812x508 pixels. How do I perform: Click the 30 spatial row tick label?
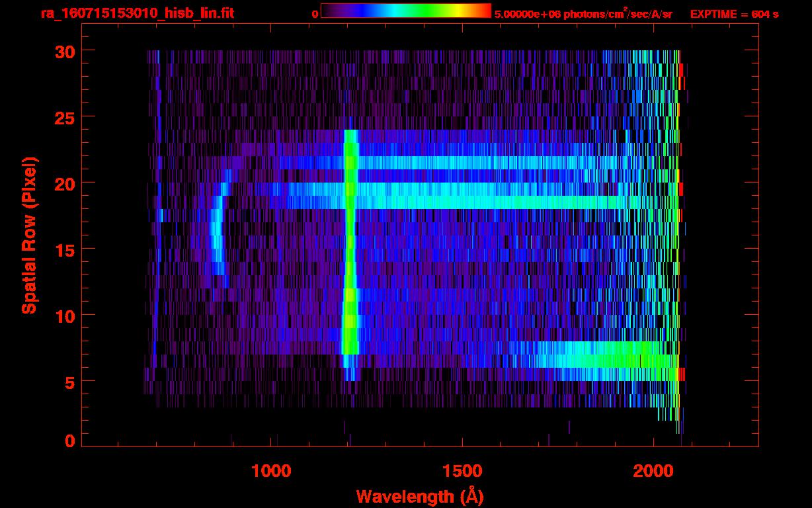click(64, 51)
